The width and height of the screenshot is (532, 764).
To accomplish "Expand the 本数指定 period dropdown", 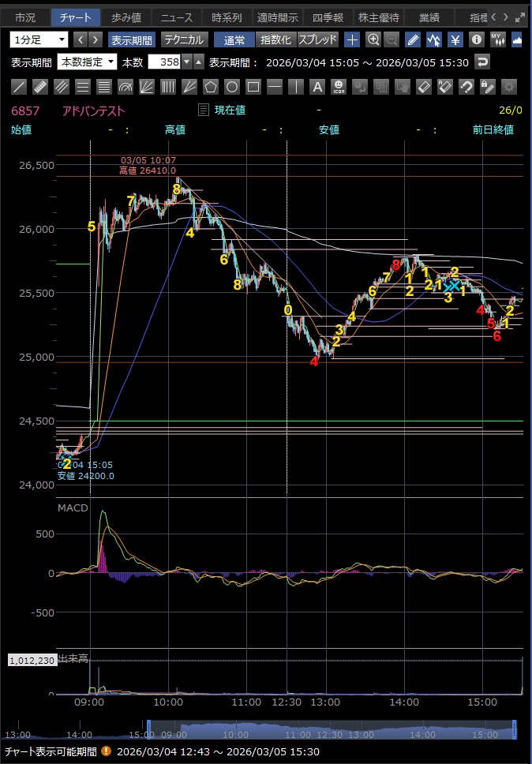I will coord(88,62).
